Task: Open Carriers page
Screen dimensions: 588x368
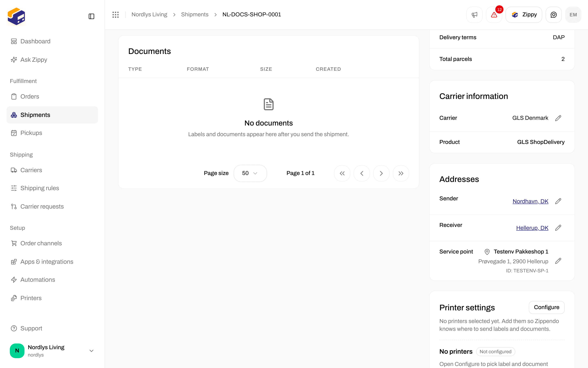Action: click(52, 170)
